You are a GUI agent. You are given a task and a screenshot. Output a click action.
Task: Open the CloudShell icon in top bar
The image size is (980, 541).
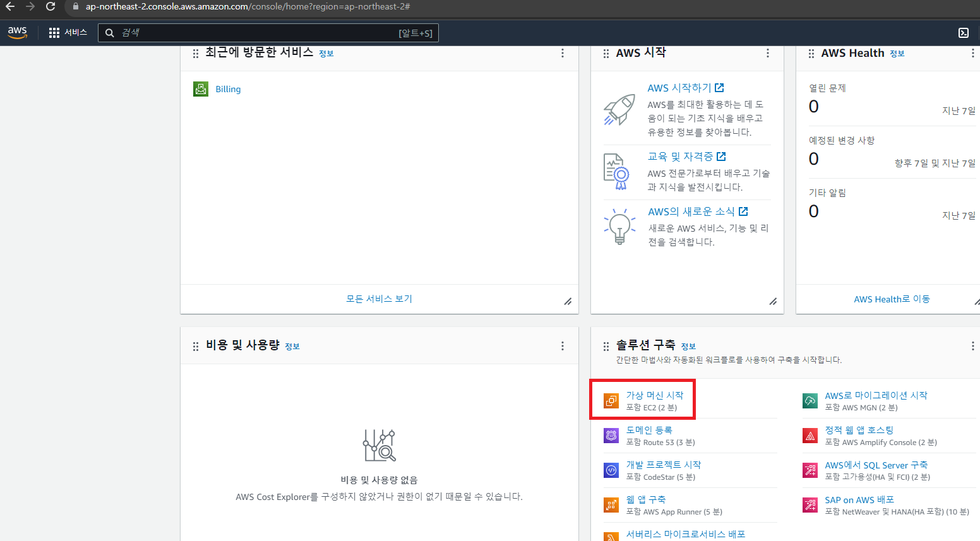tap(964, 33)
